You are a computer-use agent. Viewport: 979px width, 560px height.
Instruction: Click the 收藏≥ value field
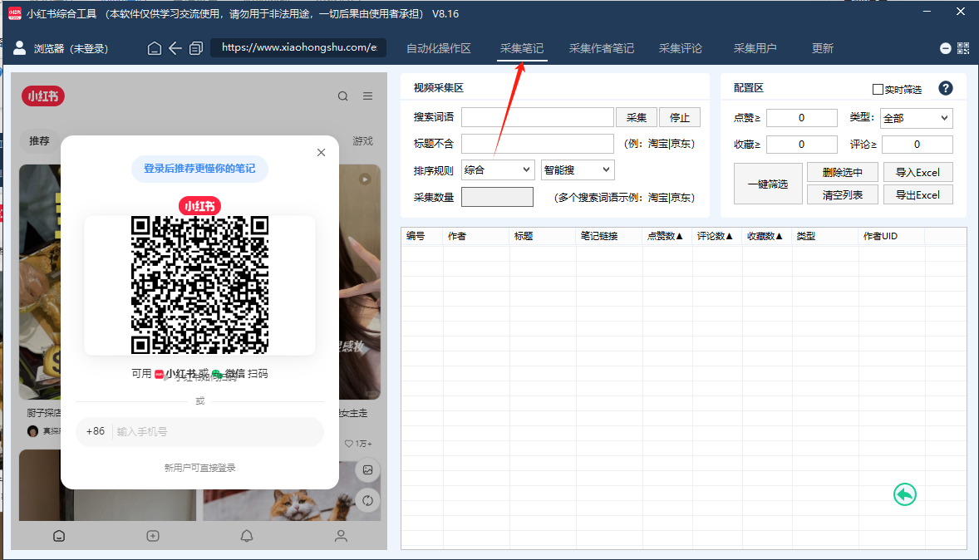click(x=802, y=145)
